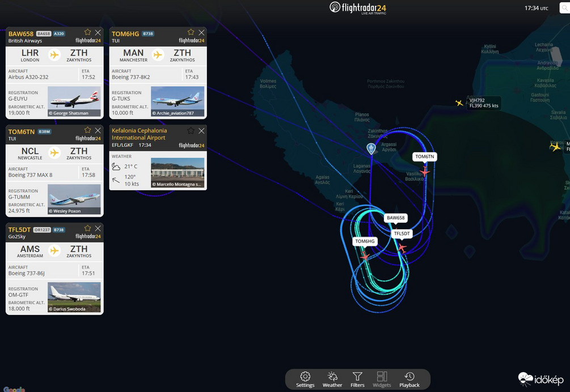This screenshot has width=570, height=392.
Task: Click the TOM6HG callsign header
Action: pyautogui.click(x=125, y=34)
